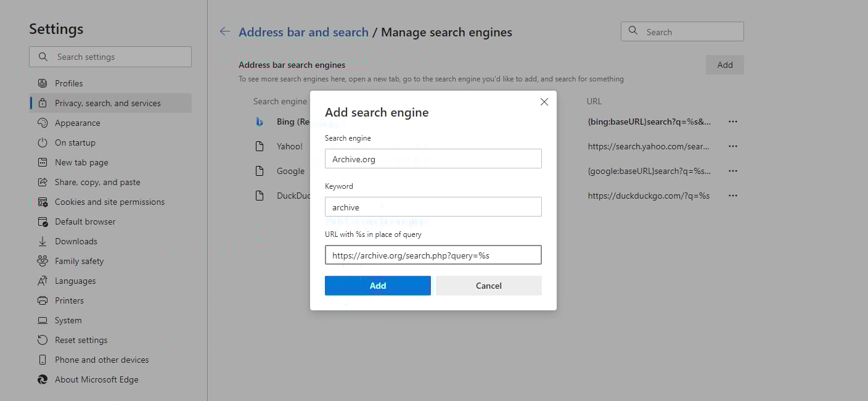Click the blue Add button in the dialog
Viewport: 868px width, 401px height.
377,286
